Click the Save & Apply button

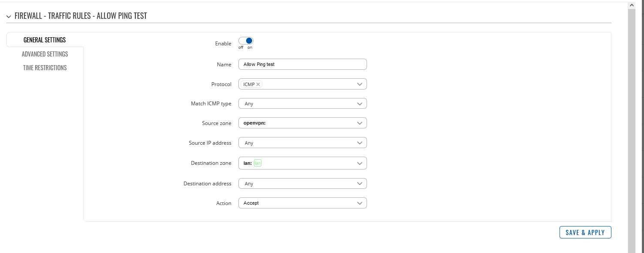[585, 232]
